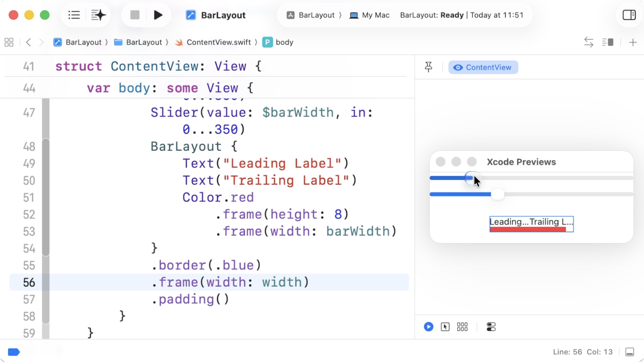Toggle the debug area at bottom right
Screen dimensions: 644x362
630,352
